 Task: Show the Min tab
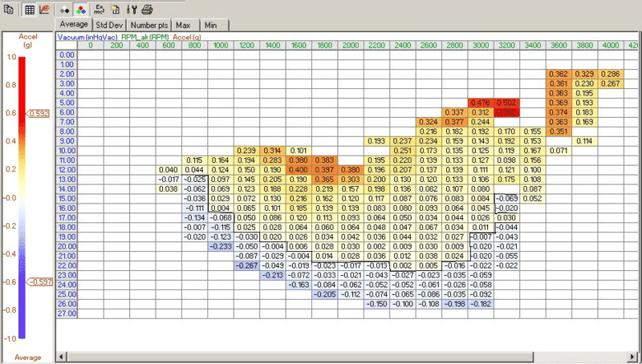211,25
